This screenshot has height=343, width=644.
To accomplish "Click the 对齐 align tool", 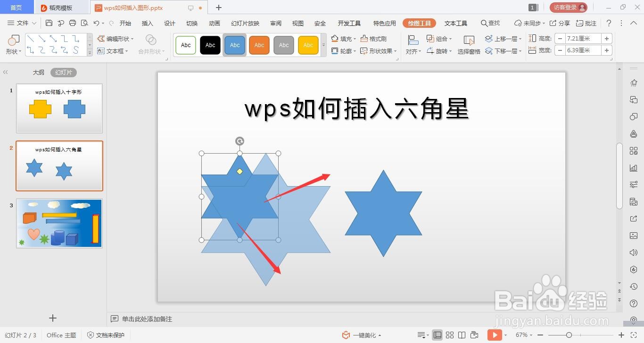I will pyautogui.click(x=413, y=45).
